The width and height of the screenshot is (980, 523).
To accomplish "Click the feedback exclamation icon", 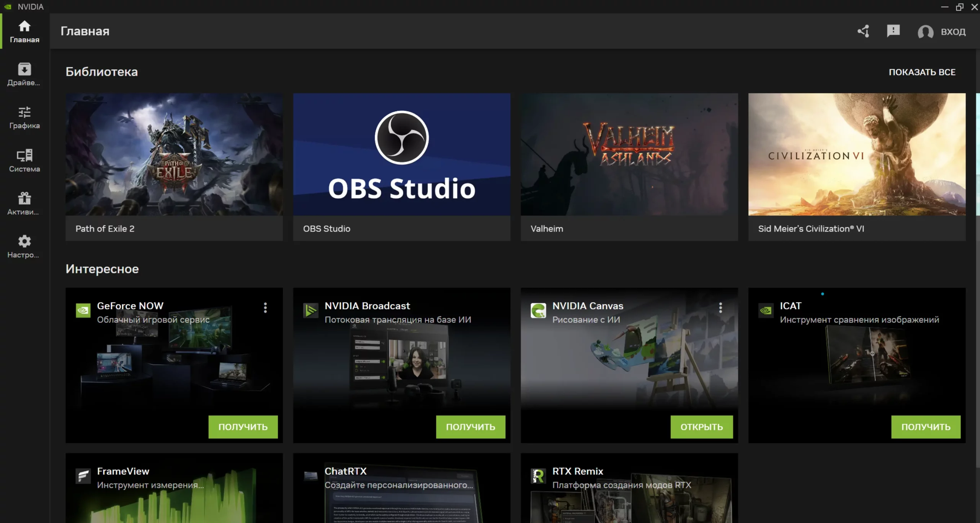I will point(893,31).
